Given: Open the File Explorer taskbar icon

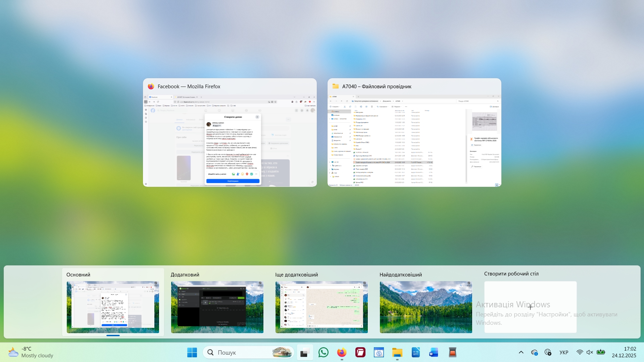Looking at the screenshot, I should pos(397,353).
